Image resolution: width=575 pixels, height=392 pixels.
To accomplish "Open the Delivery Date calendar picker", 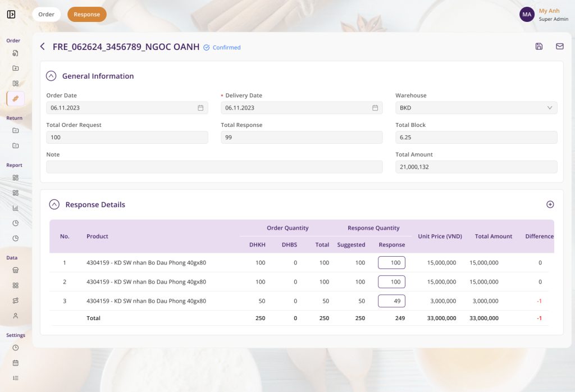I will pyautogui.click(x=375, y=108).
